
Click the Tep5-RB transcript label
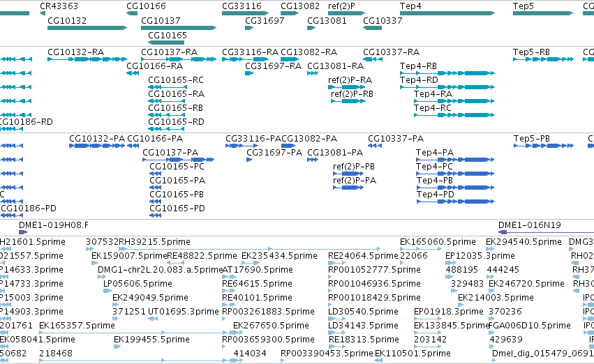[531, 52]
